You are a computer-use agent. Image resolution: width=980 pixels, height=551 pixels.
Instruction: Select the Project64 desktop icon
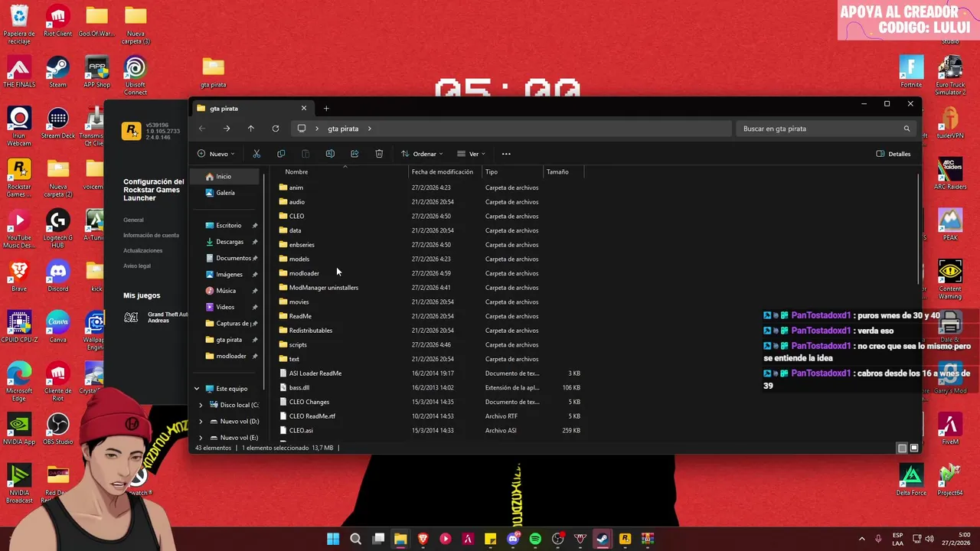point(950,481)
